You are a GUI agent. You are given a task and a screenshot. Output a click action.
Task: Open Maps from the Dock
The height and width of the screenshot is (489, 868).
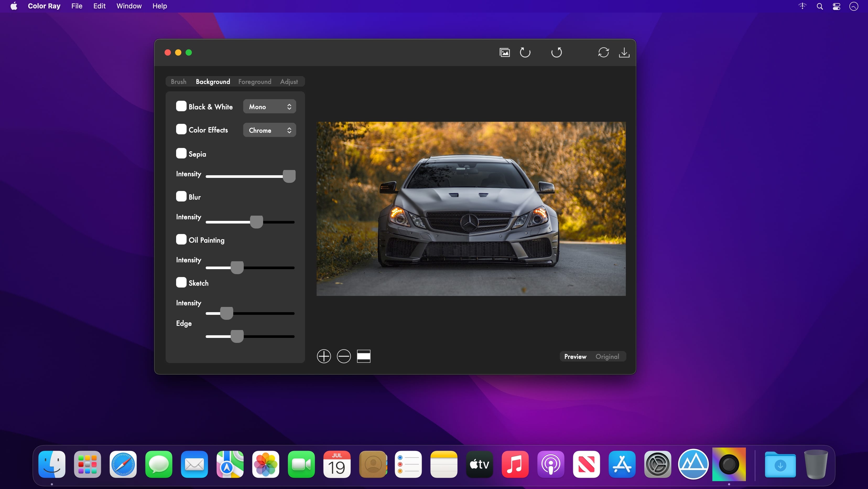[230, 464]
